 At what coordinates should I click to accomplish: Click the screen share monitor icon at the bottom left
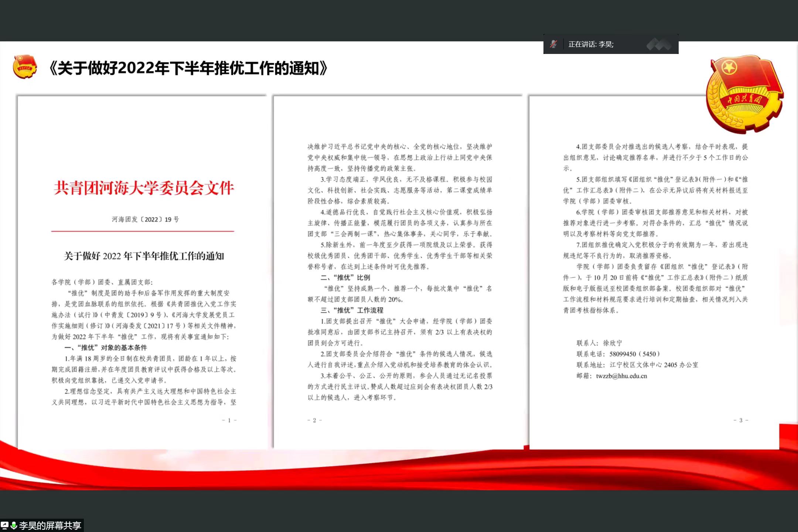pos(5,525)
